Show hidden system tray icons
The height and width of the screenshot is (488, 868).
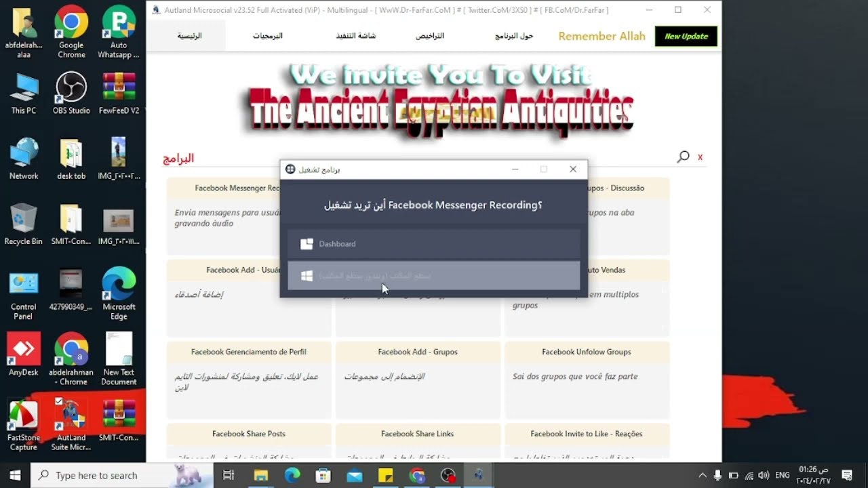click(x=702, y=475)
